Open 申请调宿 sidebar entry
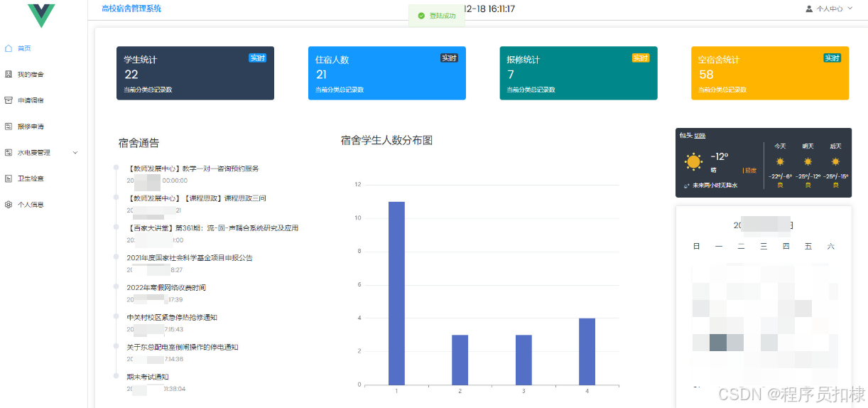 click(43, 100)
